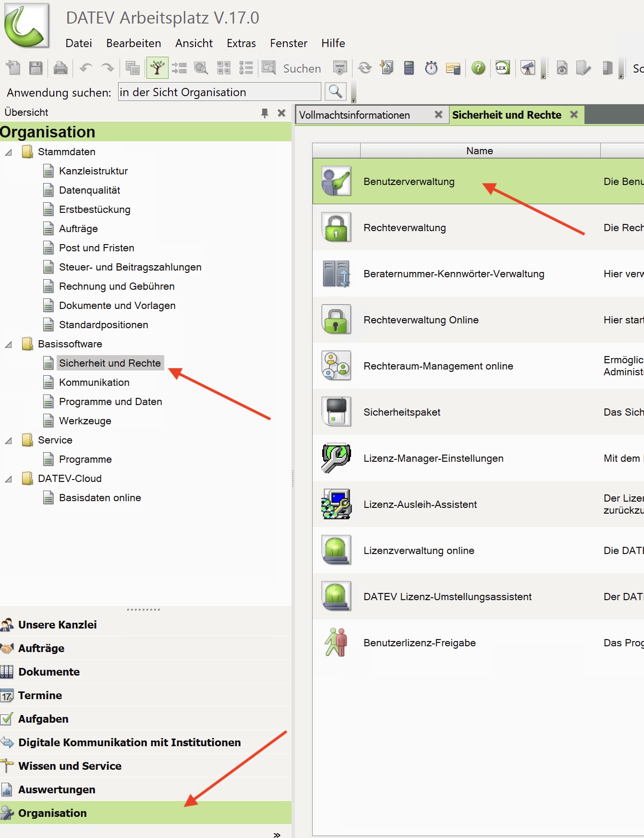Open the Dokumente navigation section
The width and height of the screenshot is (644, 838).
point(146,672)
